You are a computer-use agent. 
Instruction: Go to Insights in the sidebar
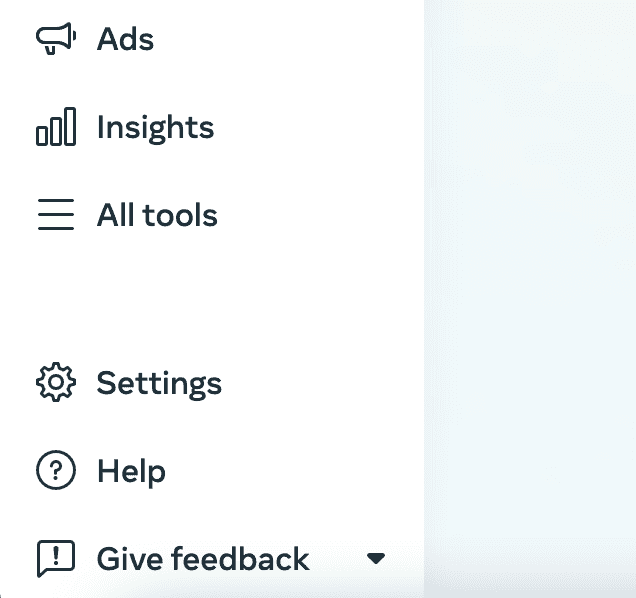click(x=155, y=127)
